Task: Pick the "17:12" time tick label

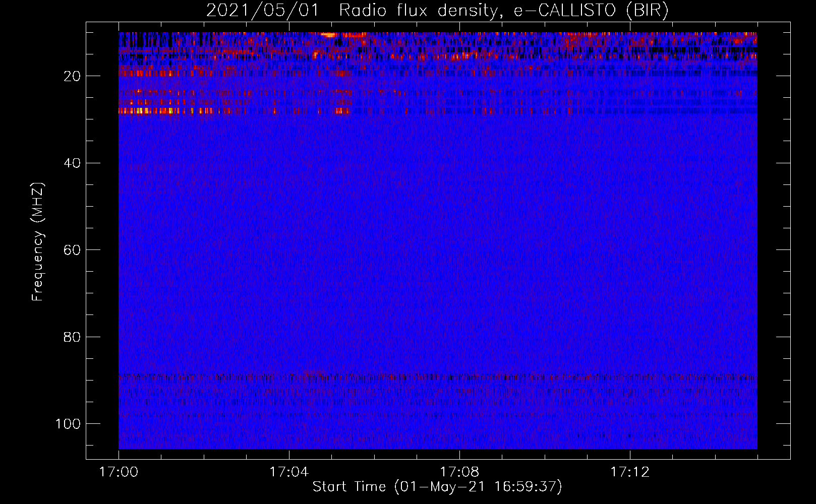Action: [x=630, y=472]
